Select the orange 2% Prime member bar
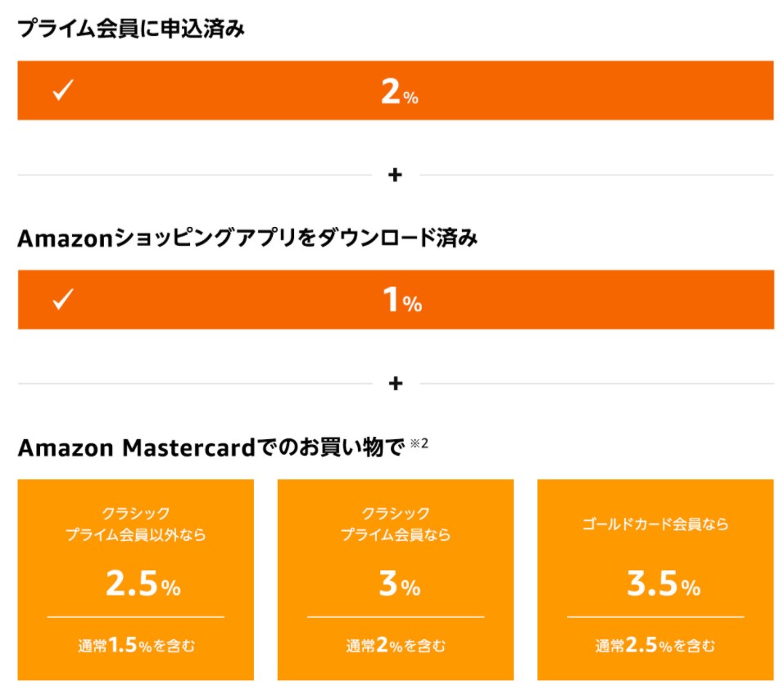The height and width of the screenshot is (690, 784). [x=396, y=90]
